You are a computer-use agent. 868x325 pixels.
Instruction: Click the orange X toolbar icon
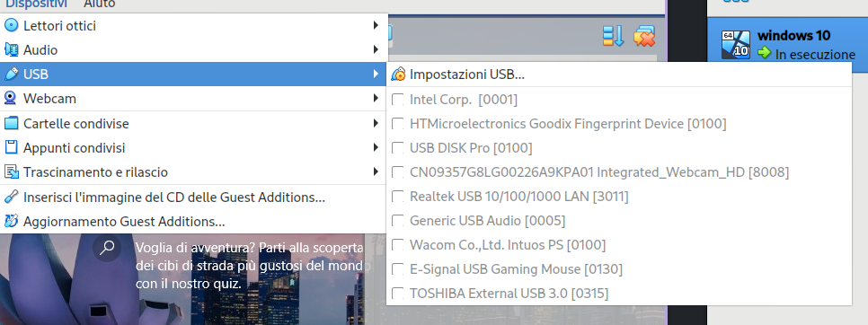click(x=644, y=36)
